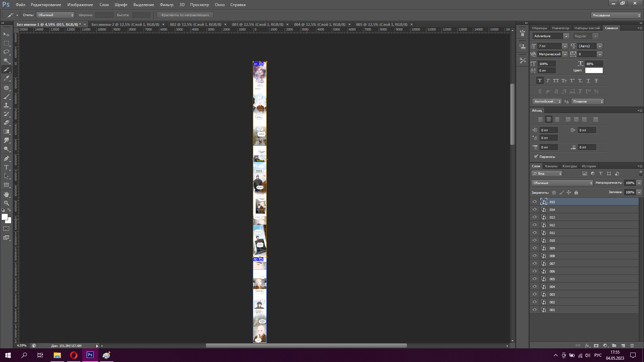Open the Английский language dropdown
This screenshot has height=362, width=644.
point(547,102)
